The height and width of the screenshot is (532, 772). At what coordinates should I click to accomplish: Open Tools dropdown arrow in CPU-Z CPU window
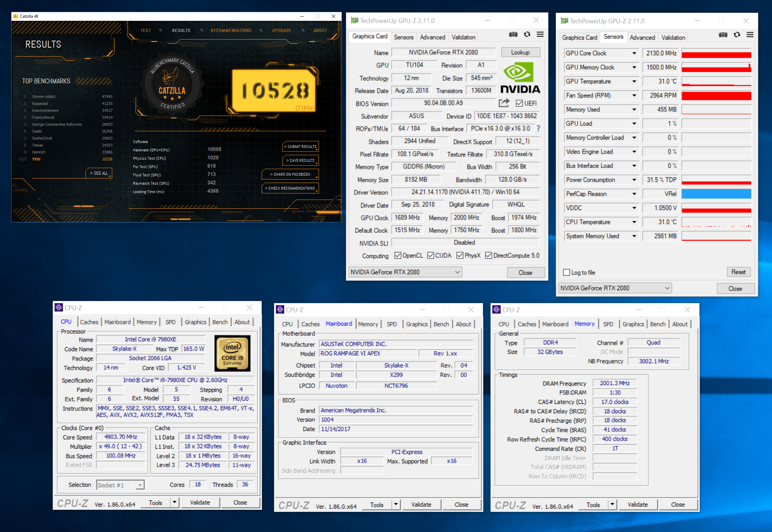pyautogui.click(x=174, y=502)
